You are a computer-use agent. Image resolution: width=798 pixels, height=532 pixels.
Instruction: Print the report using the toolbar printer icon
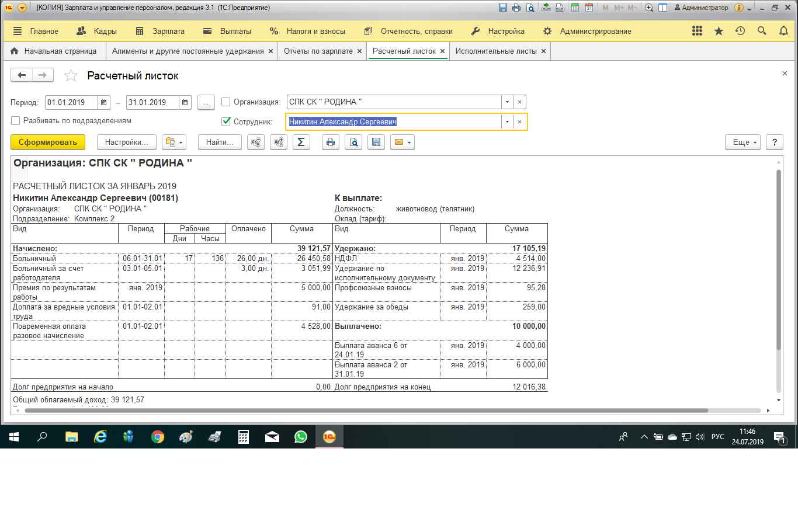(331, 142)
